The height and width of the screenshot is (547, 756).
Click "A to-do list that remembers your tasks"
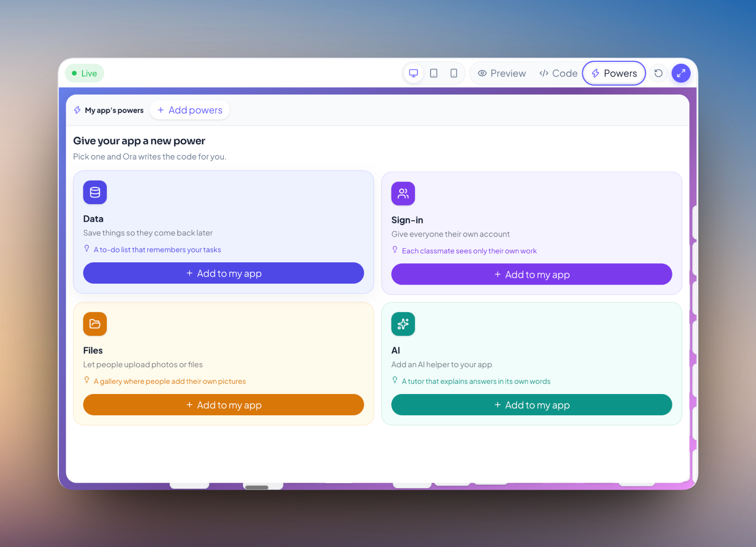click(x=157, y=250)
